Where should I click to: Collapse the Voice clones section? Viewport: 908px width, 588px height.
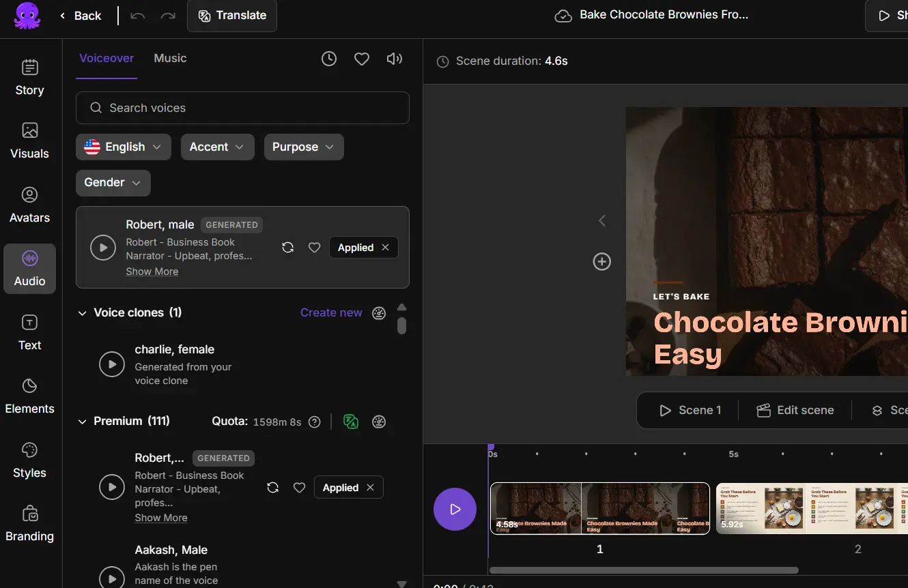tap(83, 313)
